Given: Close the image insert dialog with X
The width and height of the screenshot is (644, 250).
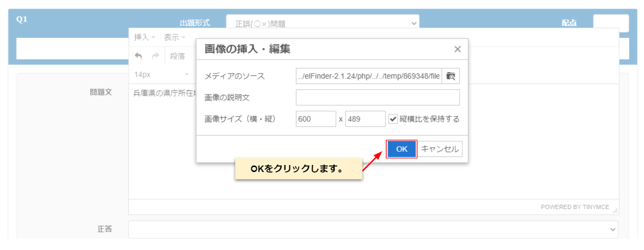Looking at the screenshot, I should (x=457, y=49).
